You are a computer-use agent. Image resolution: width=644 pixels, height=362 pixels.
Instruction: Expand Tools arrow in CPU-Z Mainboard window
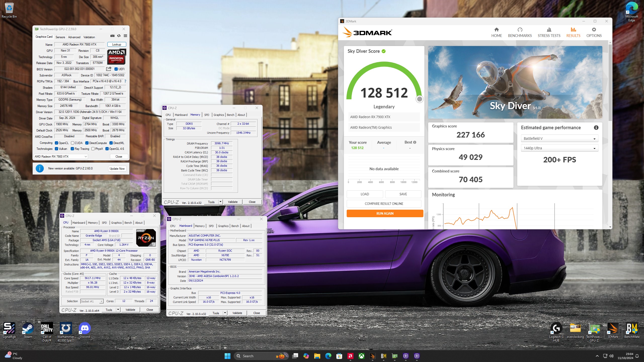pos(225,313)
